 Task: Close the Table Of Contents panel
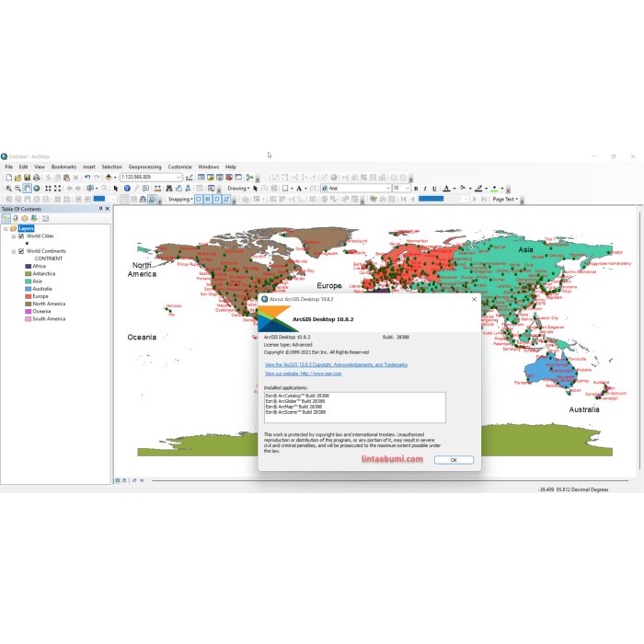[108, 209]
